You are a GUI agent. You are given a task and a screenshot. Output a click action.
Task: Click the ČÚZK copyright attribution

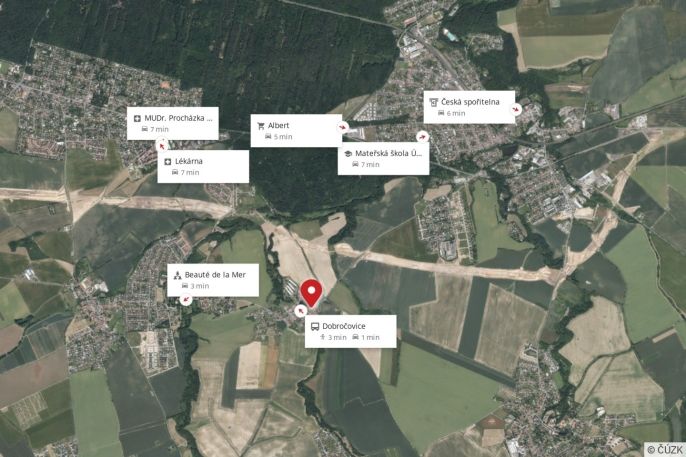(665, 450)
